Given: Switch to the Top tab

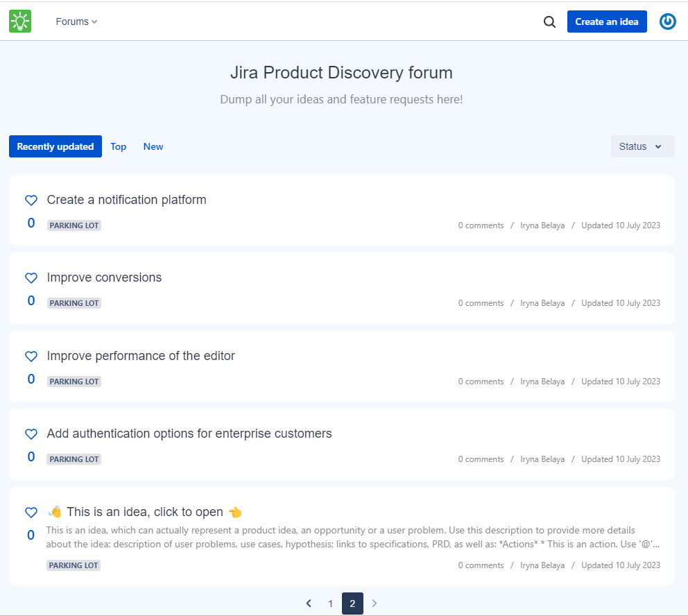Looking at the screenshot, I should point(118,146).
